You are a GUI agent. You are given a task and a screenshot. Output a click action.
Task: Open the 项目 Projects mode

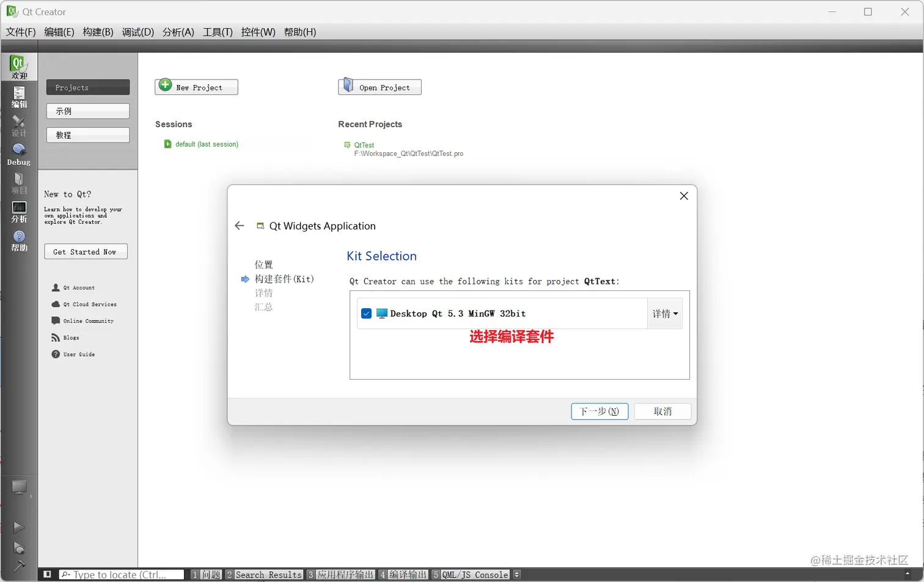(19, 183)
